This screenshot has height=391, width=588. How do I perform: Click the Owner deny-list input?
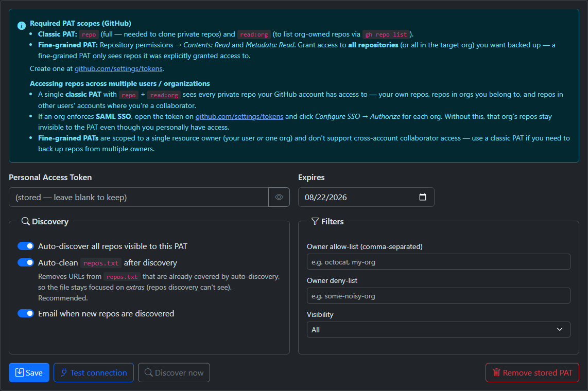pos(438,296)
